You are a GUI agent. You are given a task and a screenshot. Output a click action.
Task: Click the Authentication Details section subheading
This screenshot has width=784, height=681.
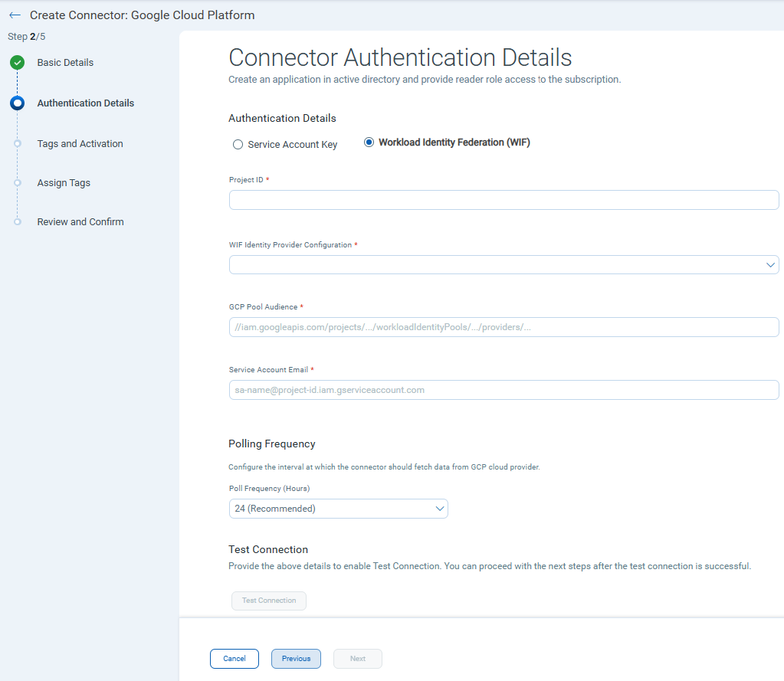282,119
